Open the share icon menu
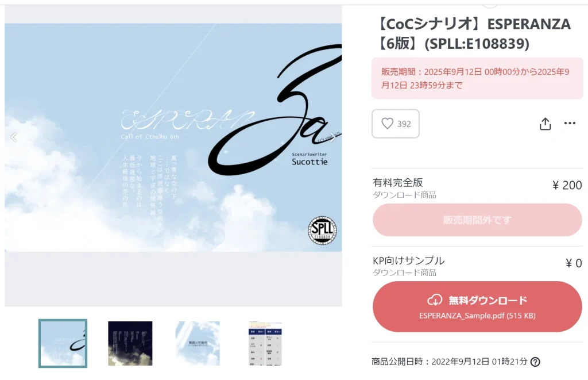This screenshot has width=588, height=380. coord(545,124)
